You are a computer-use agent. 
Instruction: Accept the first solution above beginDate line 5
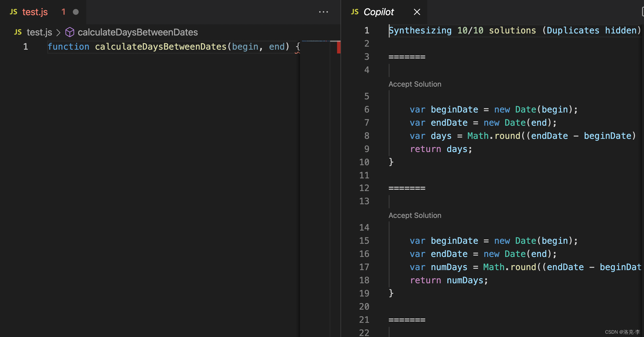(x=415, y=84)
